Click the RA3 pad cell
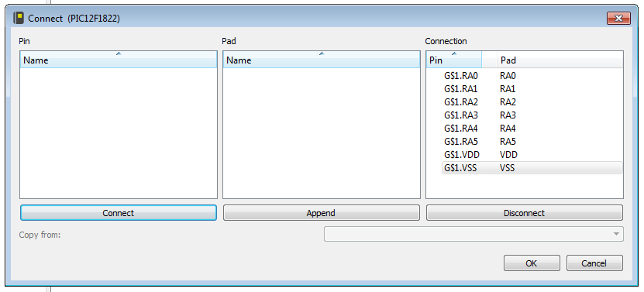644x292 pixels. [x=508, y=115]
